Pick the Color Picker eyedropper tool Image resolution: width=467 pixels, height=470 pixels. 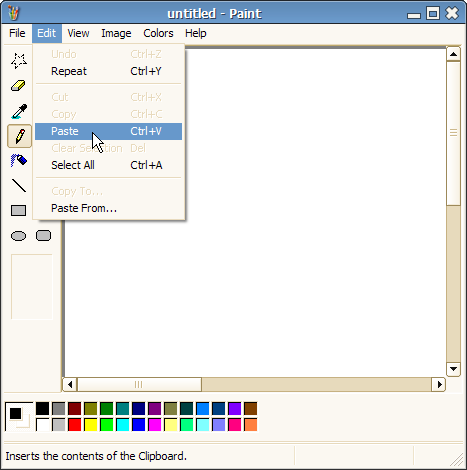pyautogui.click(x=19, y=111)
